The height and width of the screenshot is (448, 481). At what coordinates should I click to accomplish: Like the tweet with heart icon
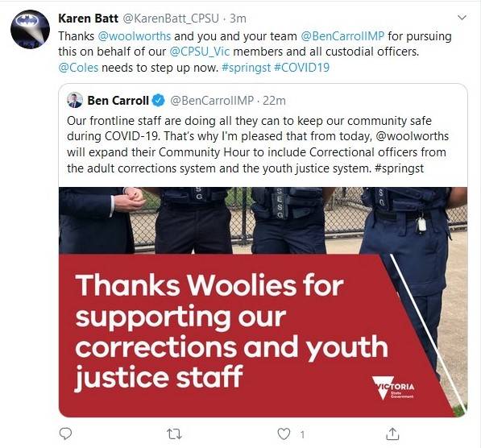click(x=284, y=433)
